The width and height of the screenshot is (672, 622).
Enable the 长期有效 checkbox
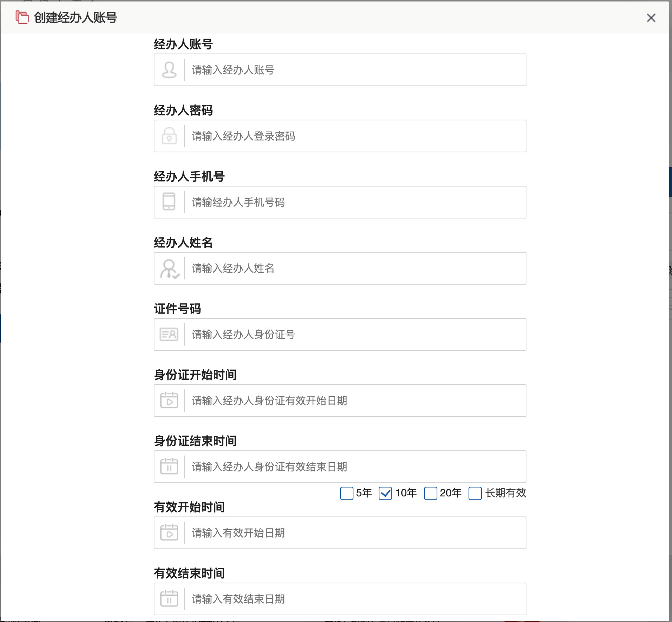tap(475, 493)
